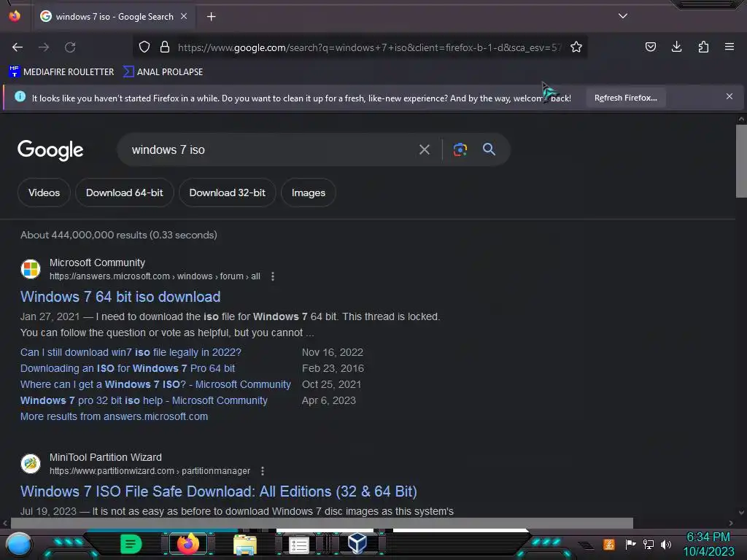Screen dimensions: 747x560
Task: Reload the page with the refresh icon
Action: [70, 47]
